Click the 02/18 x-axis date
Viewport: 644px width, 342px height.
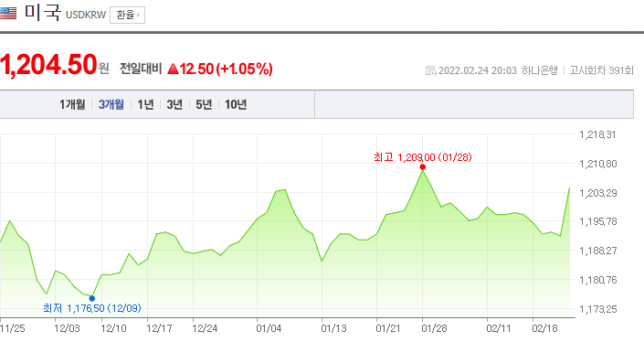point(545,328)
